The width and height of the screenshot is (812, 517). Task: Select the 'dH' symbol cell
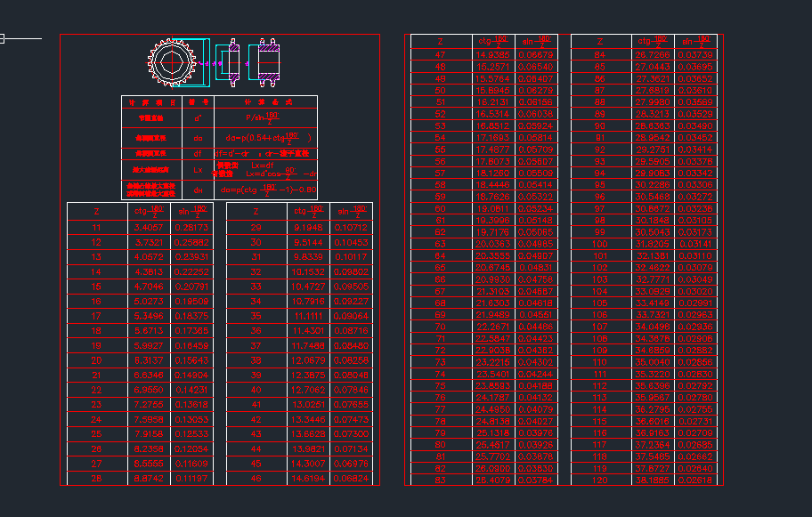click(198, 190)
